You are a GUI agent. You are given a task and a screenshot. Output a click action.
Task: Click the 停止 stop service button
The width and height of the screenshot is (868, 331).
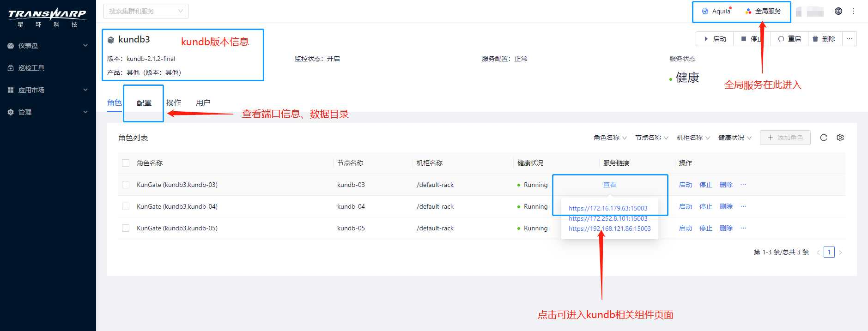pos(752,39)
